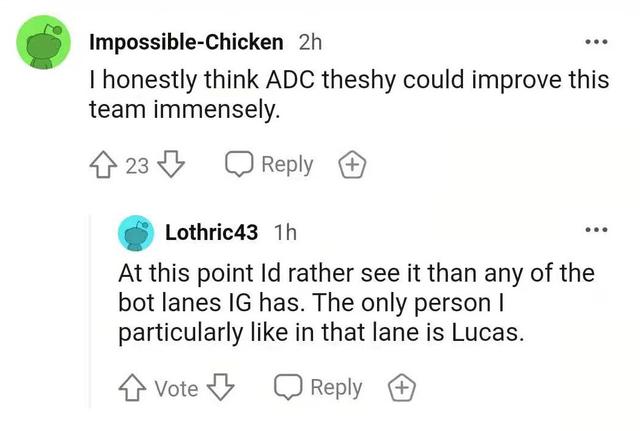
Task: Click the Vote label on Lothric43's reply
Action: (x=175, y=389)
